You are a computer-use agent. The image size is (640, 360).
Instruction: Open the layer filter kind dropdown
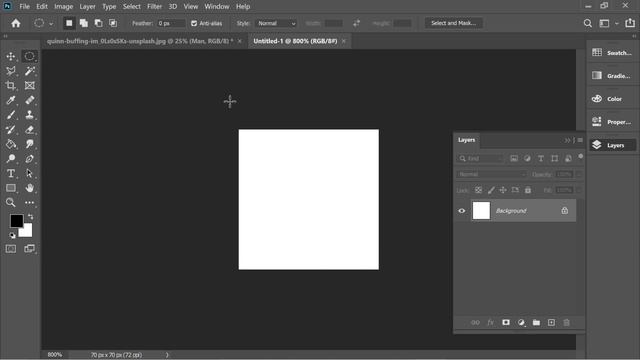(481, 158)
